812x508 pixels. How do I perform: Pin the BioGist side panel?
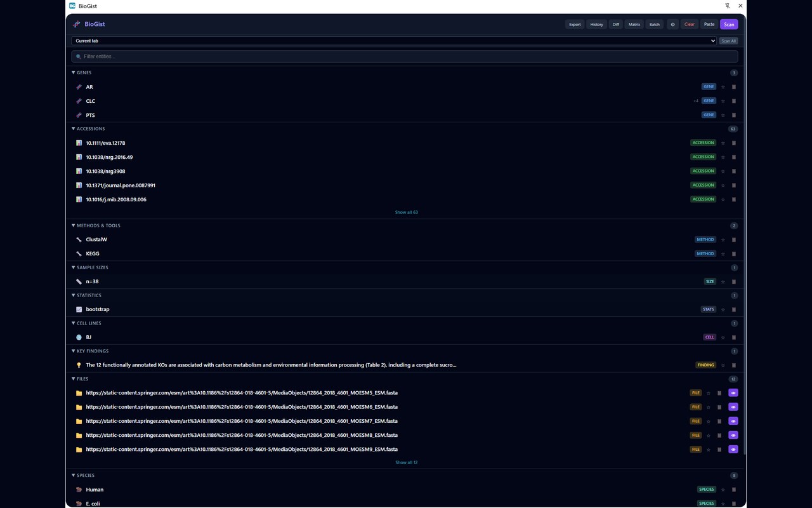coord(728,6)
